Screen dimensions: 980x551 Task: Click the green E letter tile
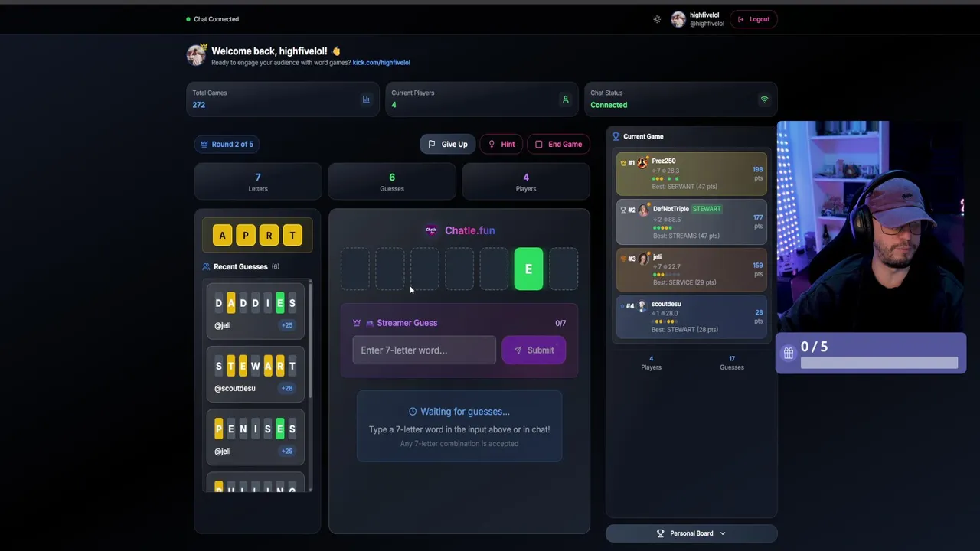tap(528, 269)
